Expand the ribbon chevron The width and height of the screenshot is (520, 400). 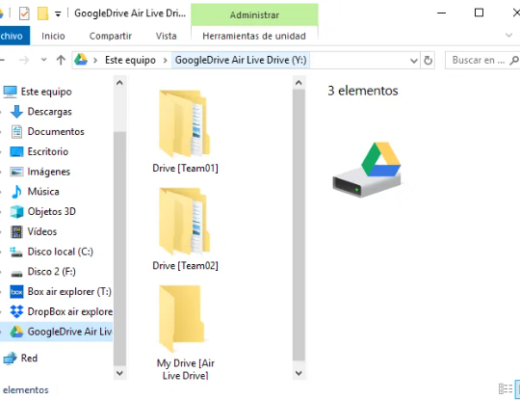click(509, 35)
